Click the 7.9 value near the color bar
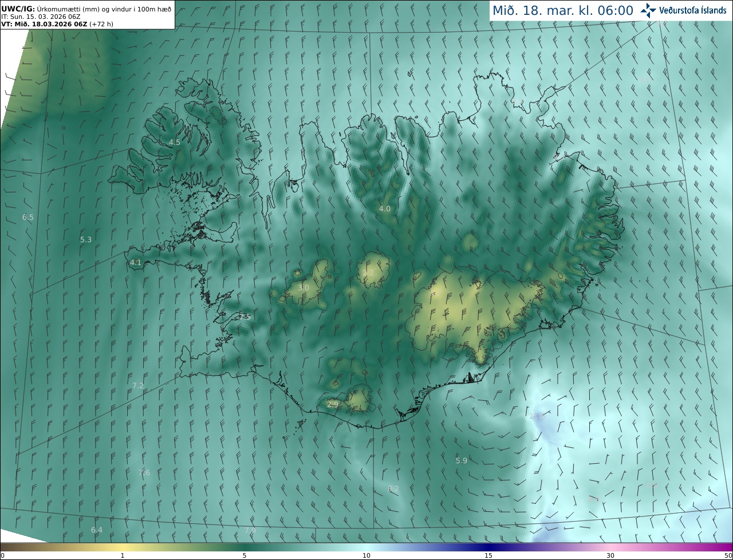Viewport: 733px width, 560px height. click(x=250, y=531)
